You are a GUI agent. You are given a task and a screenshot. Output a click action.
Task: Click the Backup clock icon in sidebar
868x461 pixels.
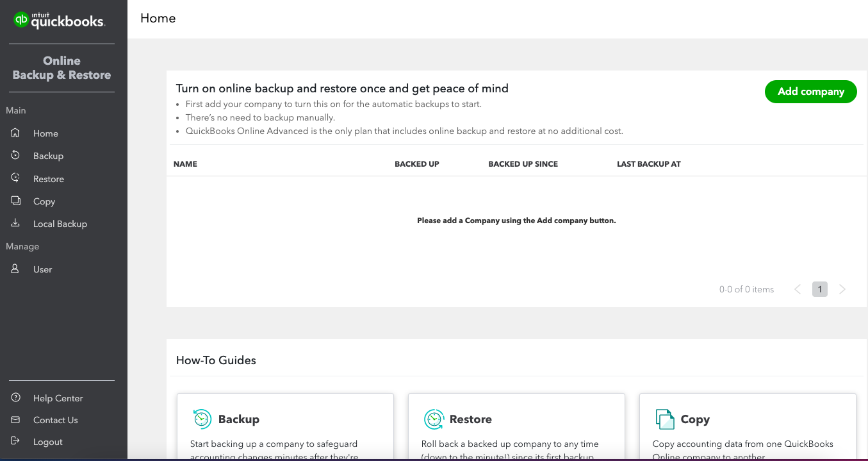point(15,156)
